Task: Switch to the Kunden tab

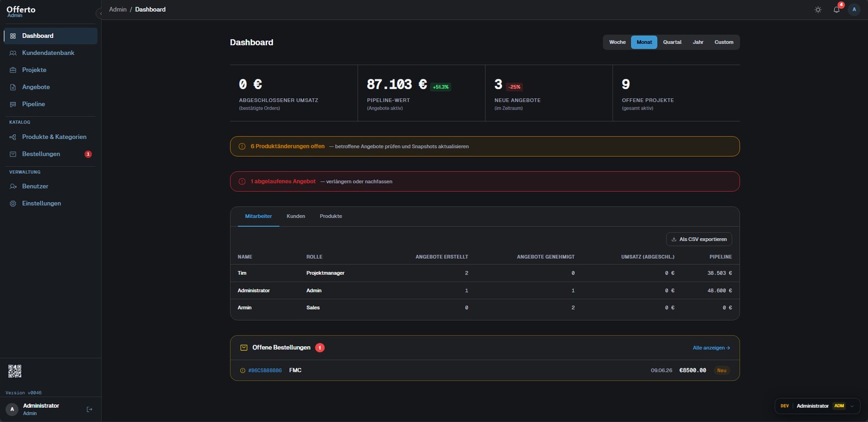Action: tap(296, 216)
